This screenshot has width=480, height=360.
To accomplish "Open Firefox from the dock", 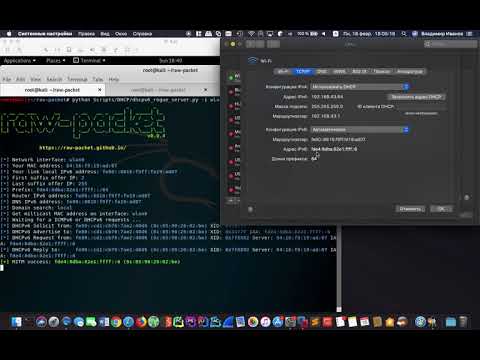I will (x=141, y=322).
